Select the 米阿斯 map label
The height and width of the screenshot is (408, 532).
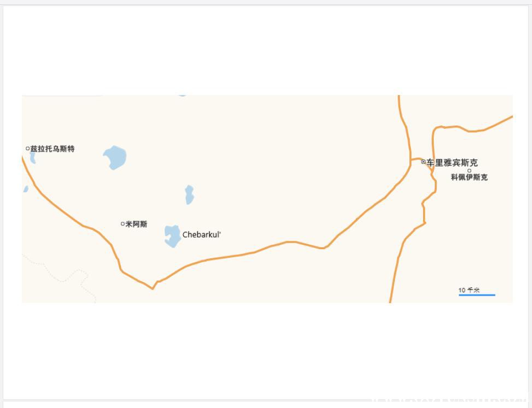(x=136, y=224)
